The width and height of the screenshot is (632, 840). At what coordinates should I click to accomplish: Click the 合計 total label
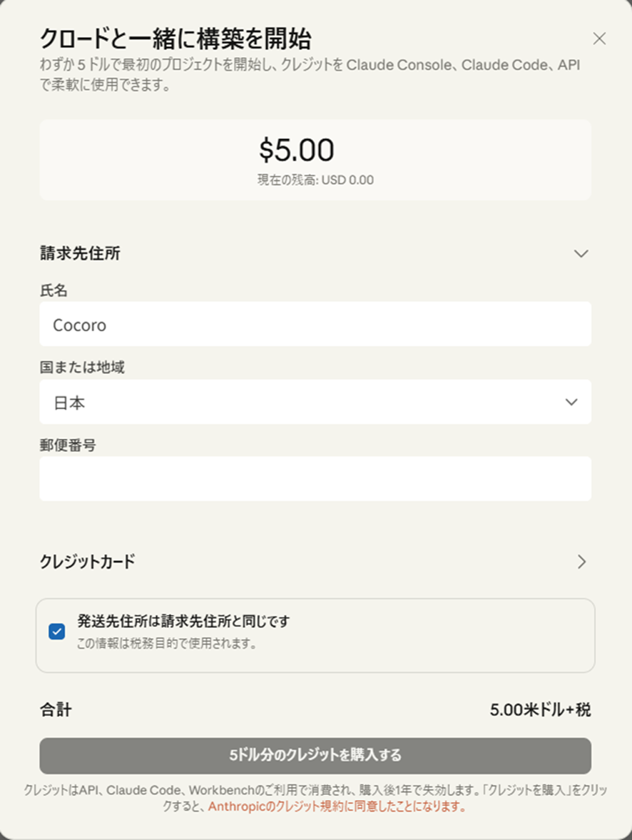(x=56, y=710)
